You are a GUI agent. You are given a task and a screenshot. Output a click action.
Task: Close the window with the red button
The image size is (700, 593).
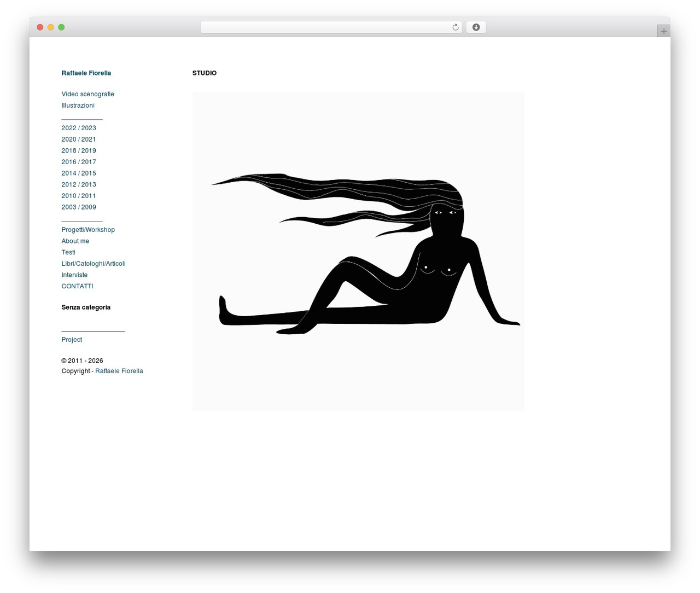click(x=40, y=27)
